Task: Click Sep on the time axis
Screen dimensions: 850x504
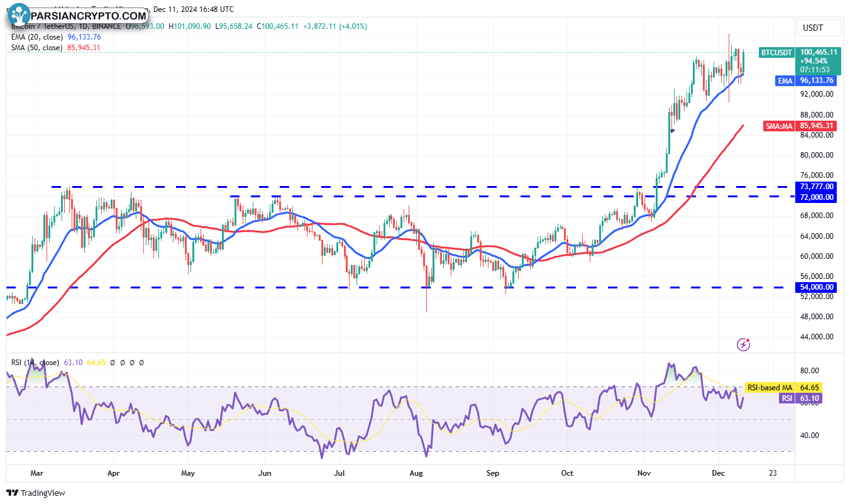Action: [x=492, y=473]
